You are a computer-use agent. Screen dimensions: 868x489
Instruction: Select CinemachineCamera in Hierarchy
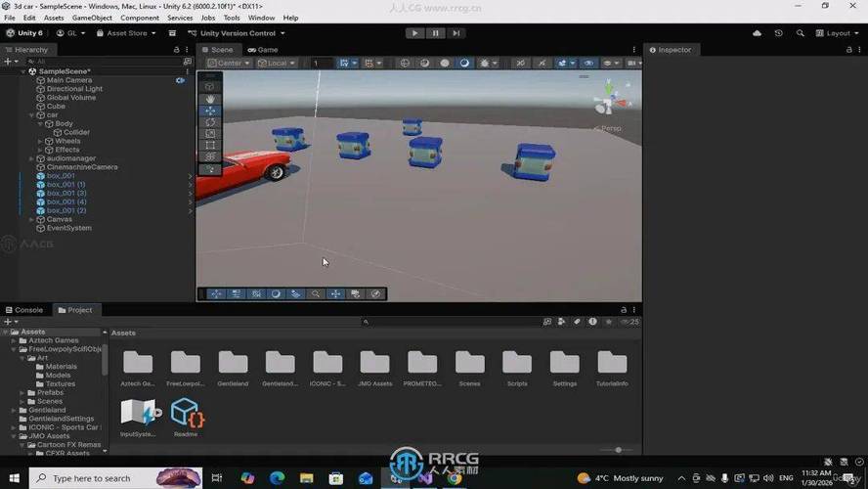pos(82,167)
